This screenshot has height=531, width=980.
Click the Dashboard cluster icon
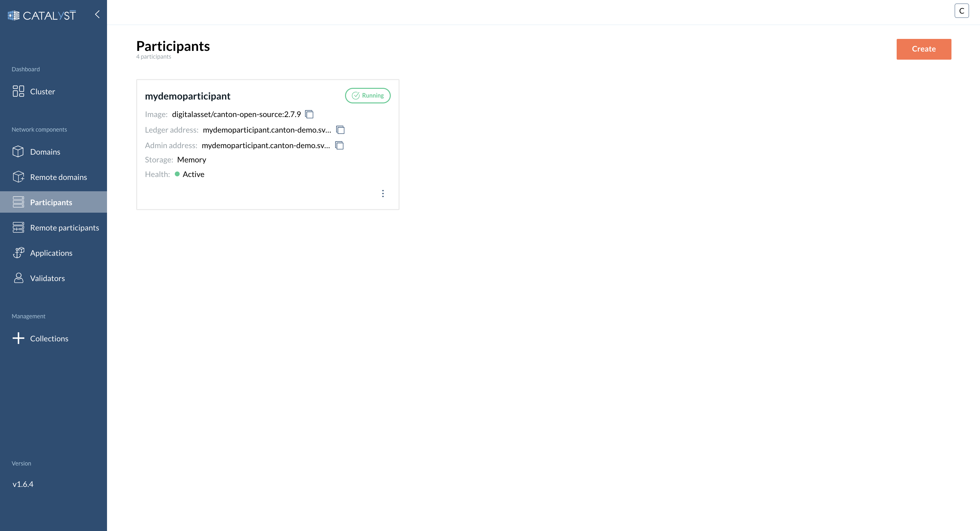(x=18, y=91)
